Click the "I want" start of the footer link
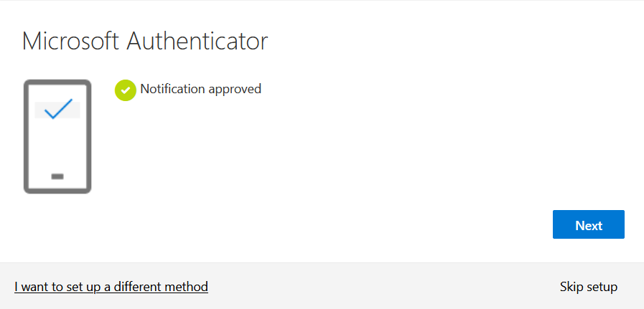This screenshot has width=644, height=309. coord(31,287)
